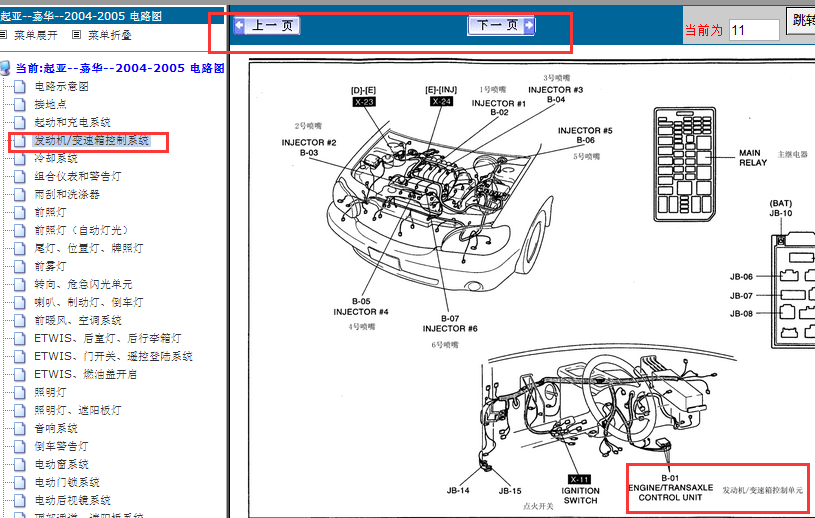The height and width of the screenshot is (518, 815).
Task: Open 前暖风、空调系统 tree item
Action: coord(77,320)
